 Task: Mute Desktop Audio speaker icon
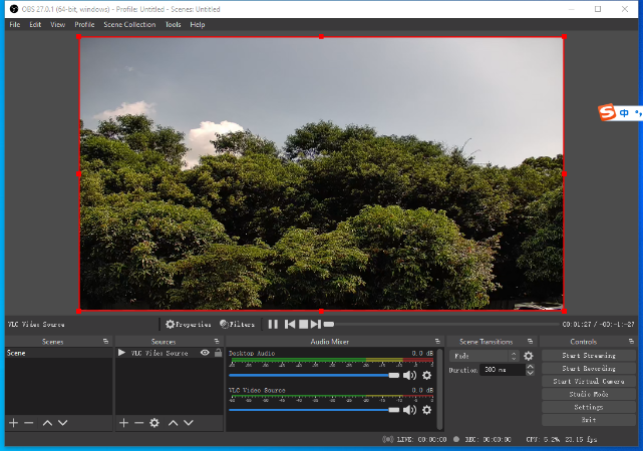(x=409, y=375)
